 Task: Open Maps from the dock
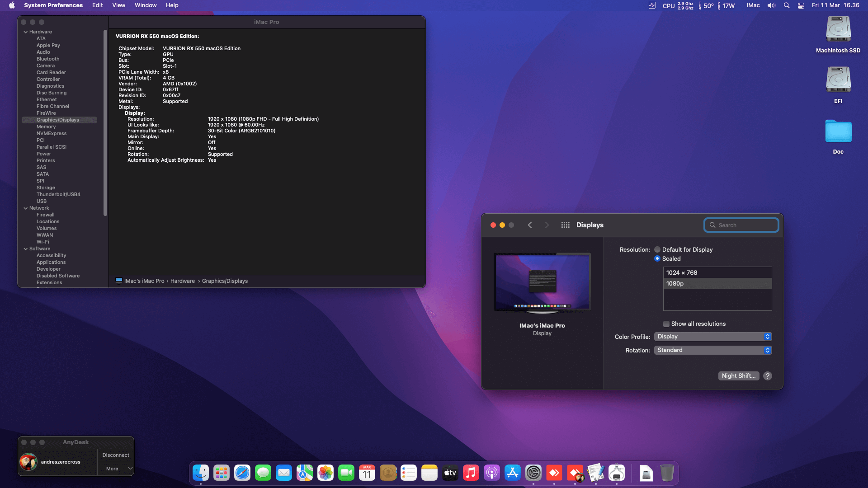tap(305, 473)
